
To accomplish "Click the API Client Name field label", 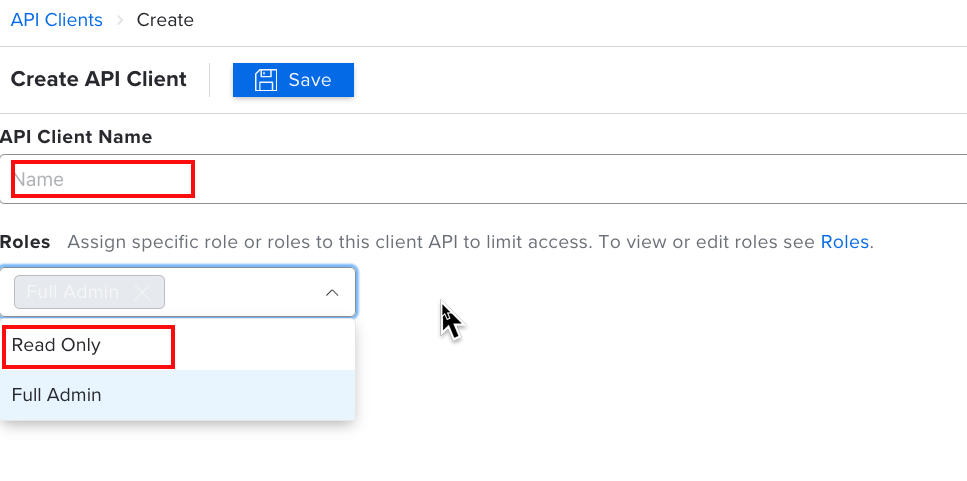I will pos(76,137).
